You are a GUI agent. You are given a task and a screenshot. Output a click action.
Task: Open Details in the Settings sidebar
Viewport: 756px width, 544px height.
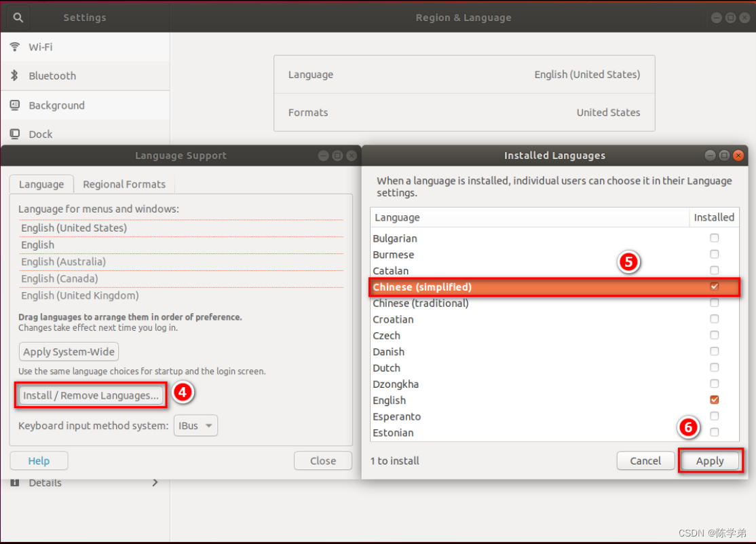click(85, 483)
